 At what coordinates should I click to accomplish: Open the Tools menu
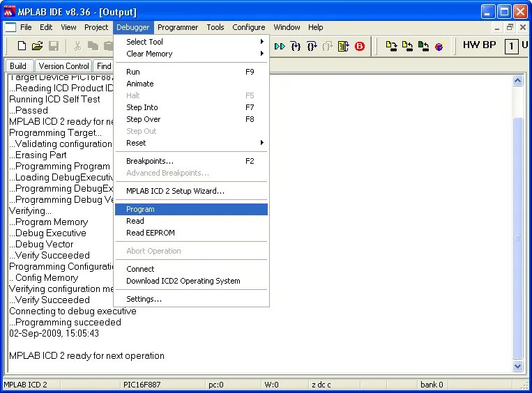point(215,27)
